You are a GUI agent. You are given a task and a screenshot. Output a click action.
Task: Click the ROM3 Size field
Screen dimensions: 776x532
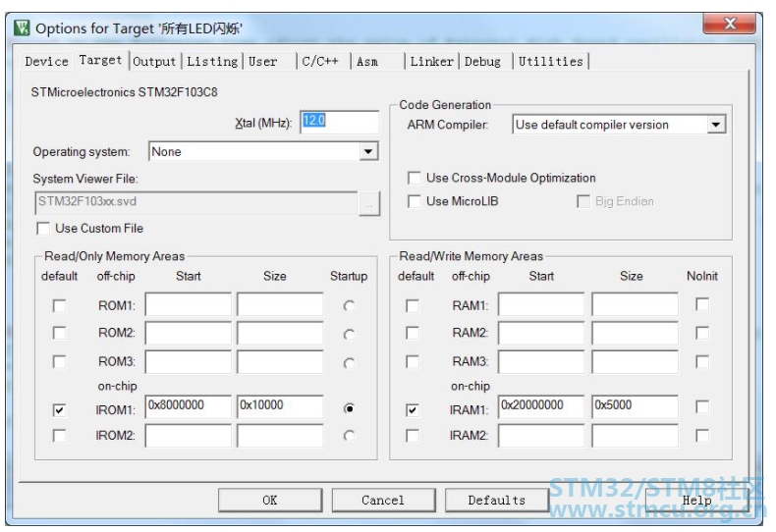(280, 361)
